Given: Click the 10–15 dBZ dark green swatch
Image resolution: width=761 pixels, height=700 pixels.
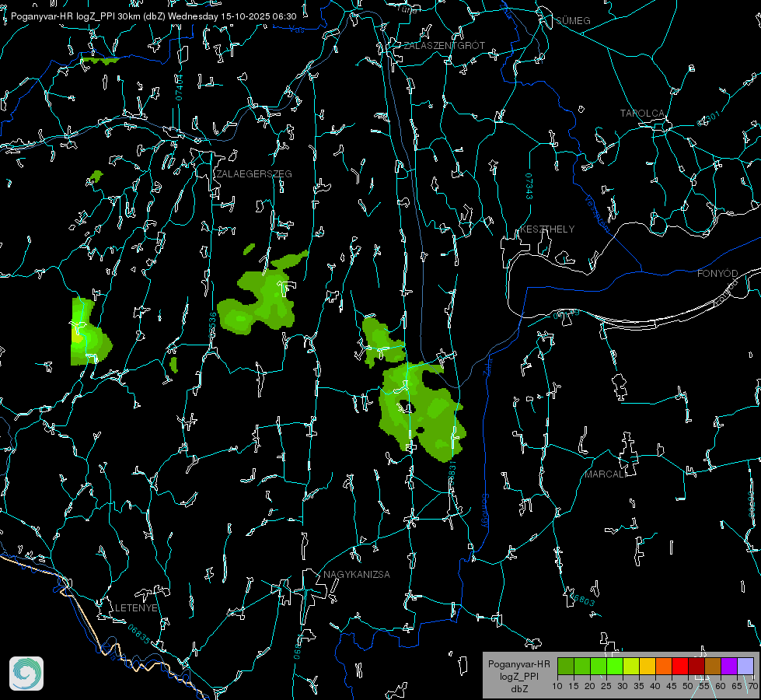Looking at the screenshot, I should (x=565, y=666).
